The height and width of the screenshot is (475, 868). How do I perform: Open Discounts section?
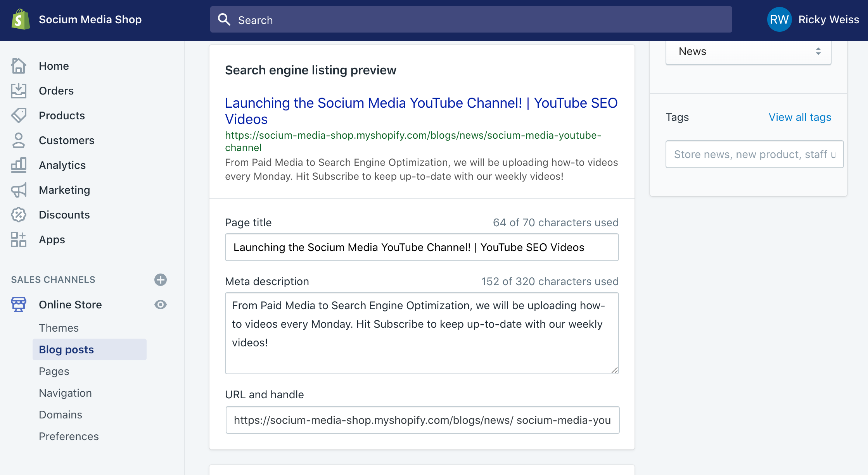[x=64, y=215]
